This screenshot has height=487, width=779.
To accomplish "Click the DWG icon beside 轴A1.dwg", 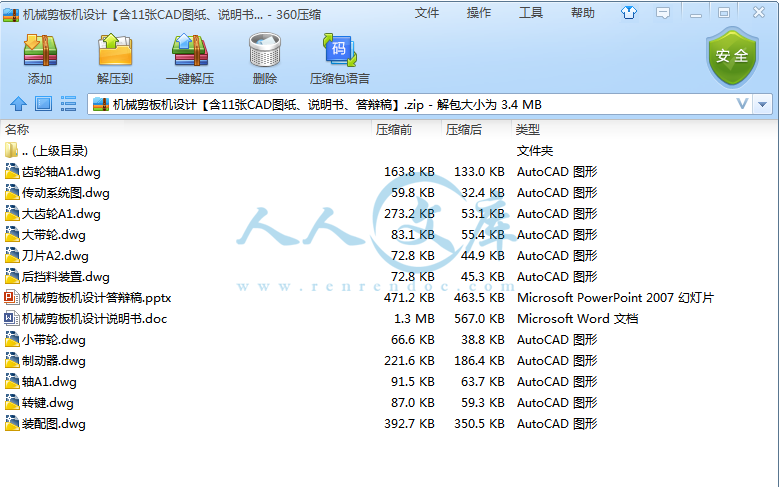I will click(11, 381).
